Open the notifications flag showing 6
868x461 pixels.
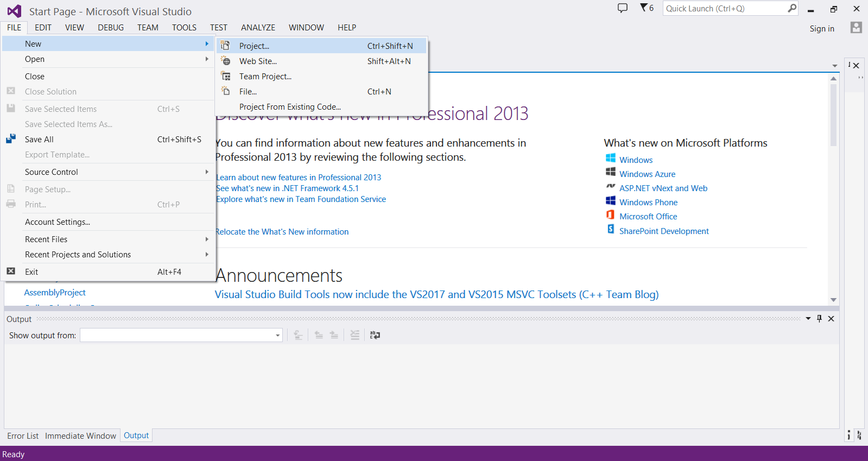647,8
